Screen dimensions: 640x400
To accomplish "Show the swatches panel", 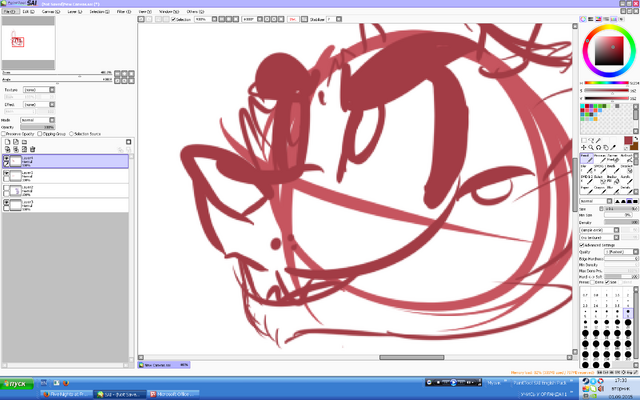I will pyautogui.click(x=614, y=19).
